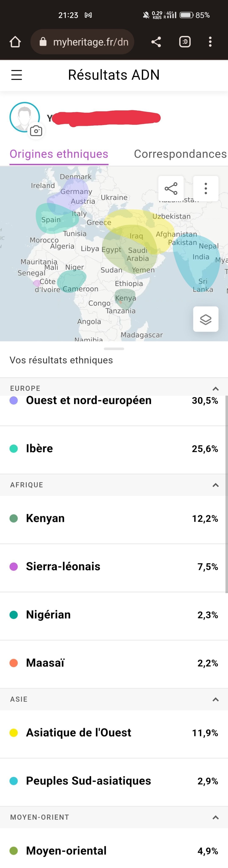Screen dimensions: 228x868
Task: Select the Origines ethniques tab
Action: [x=59, y=154]
